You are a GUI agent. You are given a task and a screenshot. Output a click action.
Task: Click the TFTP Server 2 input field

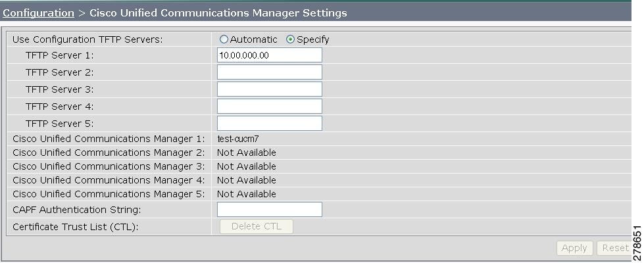click(270, 72)
